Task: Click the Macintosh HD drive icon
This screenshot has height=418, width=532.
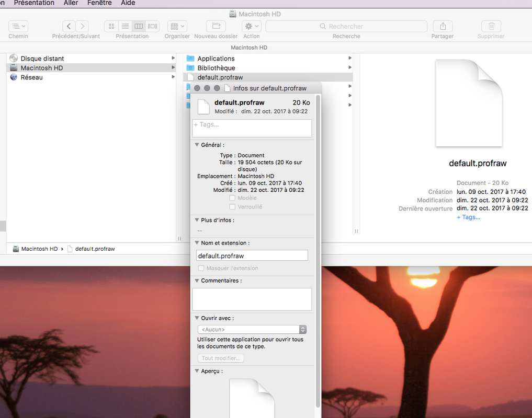Action: tap(14, 67)
